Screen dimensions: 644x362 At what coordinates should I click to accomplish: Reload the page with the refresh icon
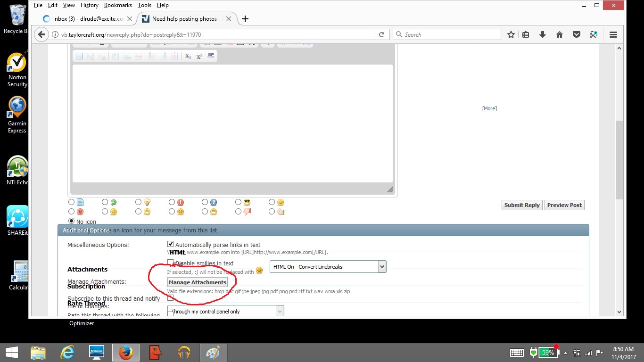[381, 34]
